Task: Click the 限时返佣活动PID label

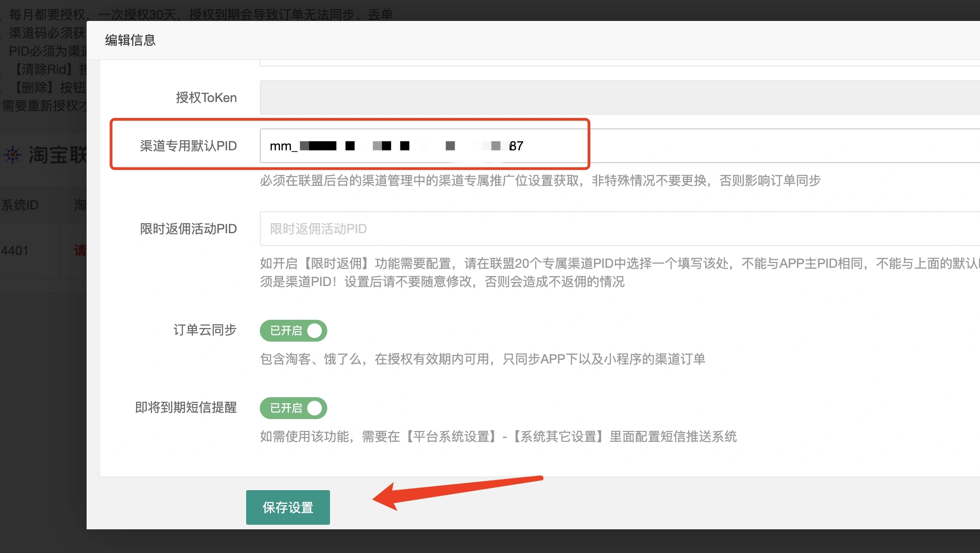Action: click(x=188, y=229)
